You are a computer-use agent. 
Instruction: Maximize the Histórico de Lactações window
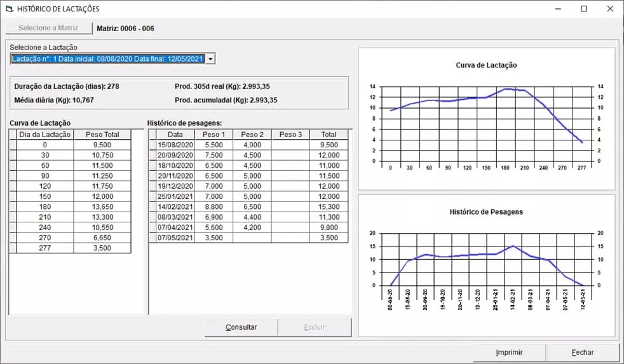(x=583, y=9)
